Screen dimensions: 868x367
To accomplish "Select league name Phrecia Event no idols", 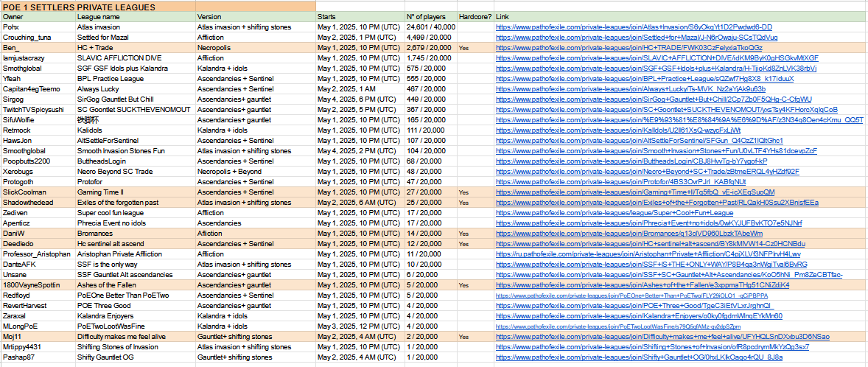I will click(x=136, y=223).
